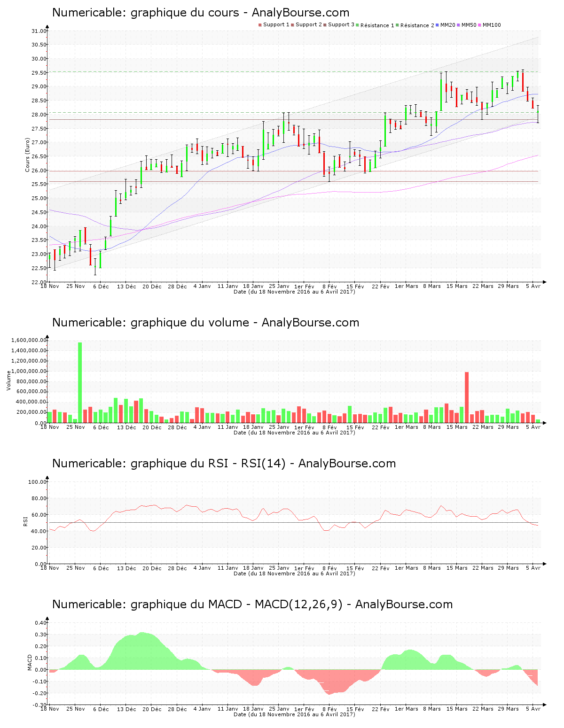Click the 1,600,000.00 volume axis label

(28, 340)
